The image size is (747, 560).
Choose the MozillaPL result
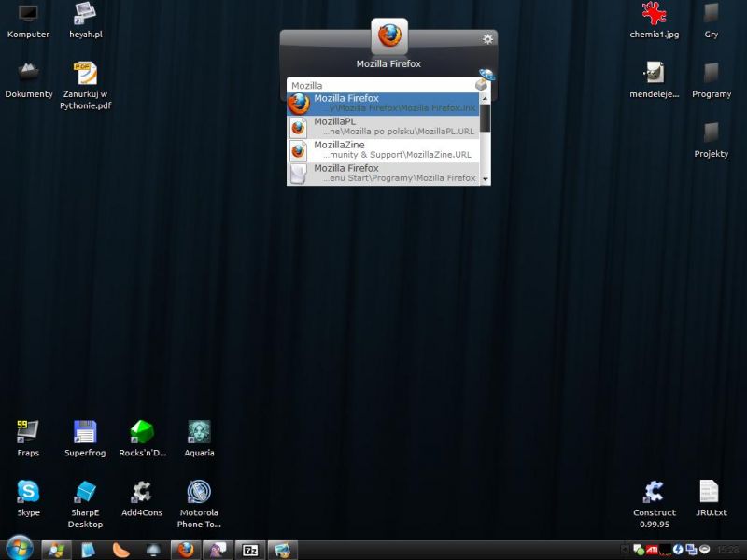click(x=383, y=127)
